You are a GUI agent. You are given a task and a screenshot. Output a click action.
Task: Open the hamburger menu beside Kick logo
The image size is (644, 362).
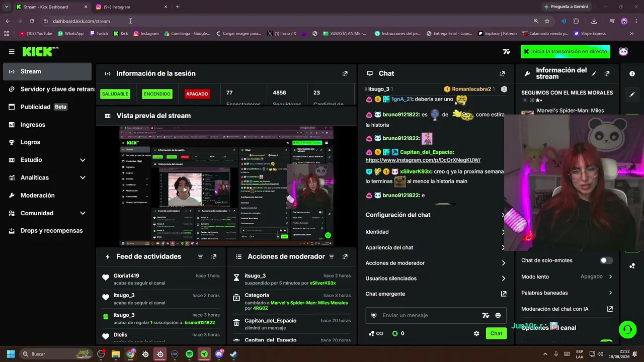tap(12, 51)
